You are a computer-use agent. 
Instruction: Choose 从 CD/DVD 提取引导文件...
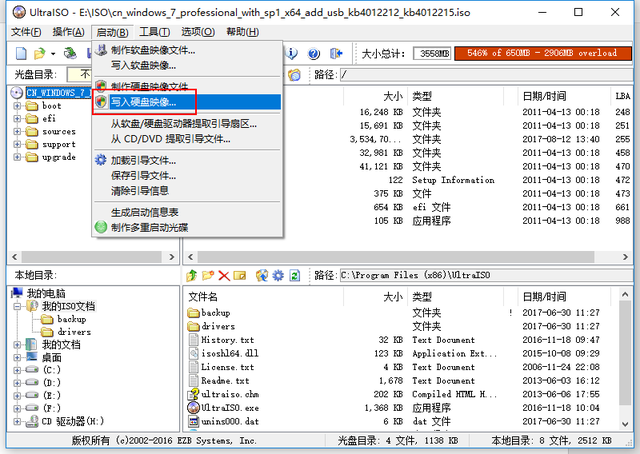pyautogui.click(x=188, y=139)
